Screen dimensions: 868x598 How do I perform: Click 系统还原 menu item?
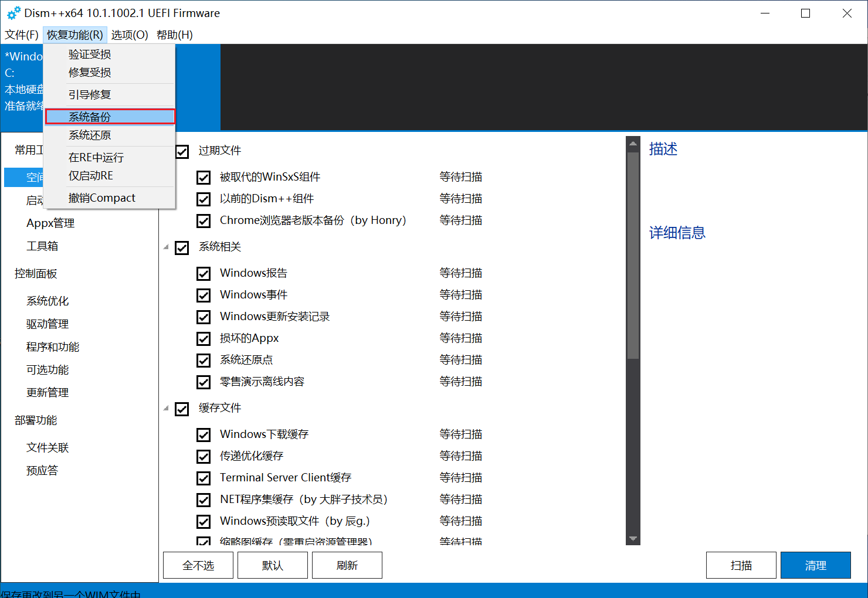[110, 135]
